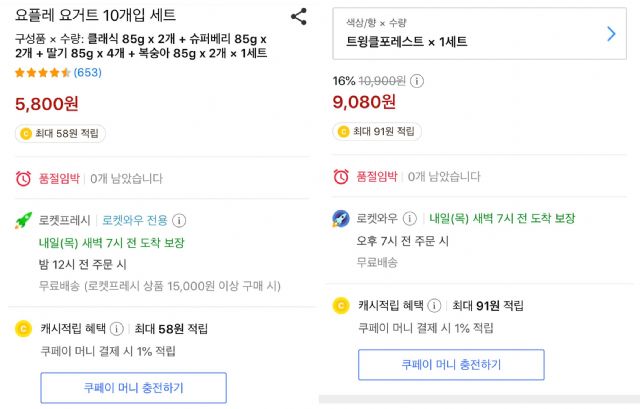Click alarm clock icon next to left 품절임박
The height and width of the screenshot is (409, 640).
click(23, 178)
